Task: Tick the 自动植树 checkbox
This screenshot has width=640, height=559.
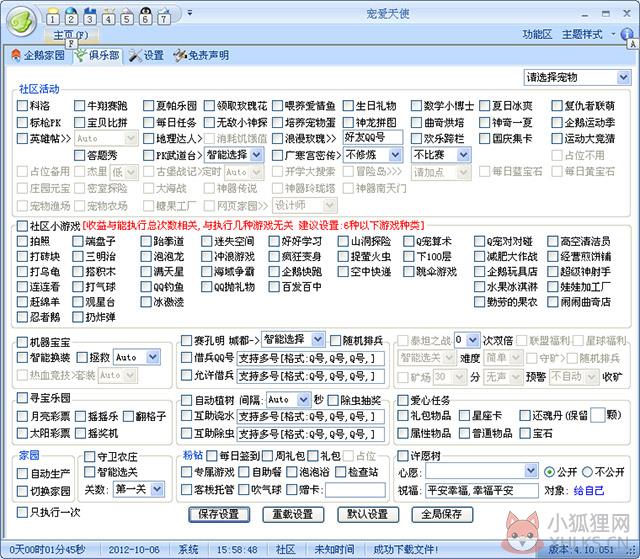Action: pyautogui.click(x=186, y=400)
